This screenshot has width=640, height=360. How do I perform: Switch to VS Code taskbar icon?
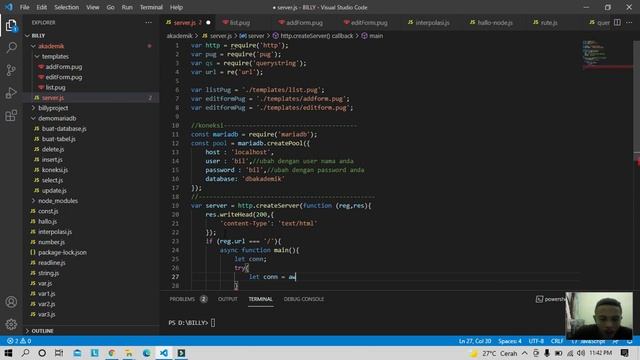coord(164,353)
